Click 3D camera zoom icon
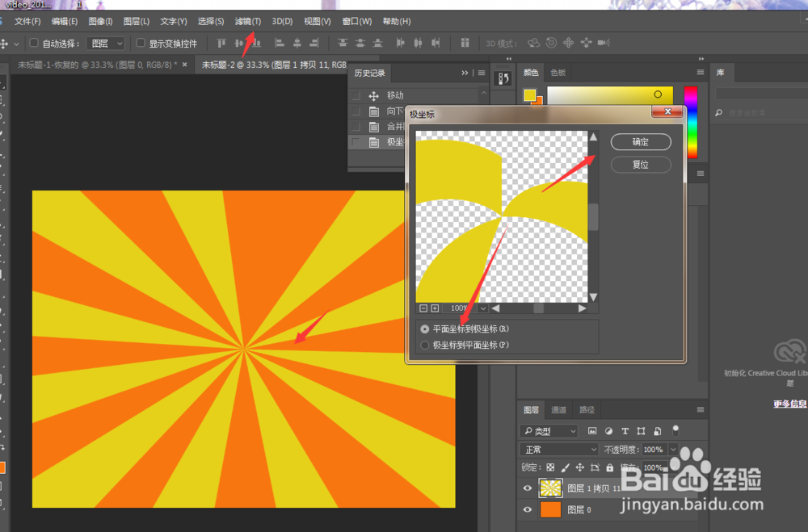808x532 pixels. [604, 43]
